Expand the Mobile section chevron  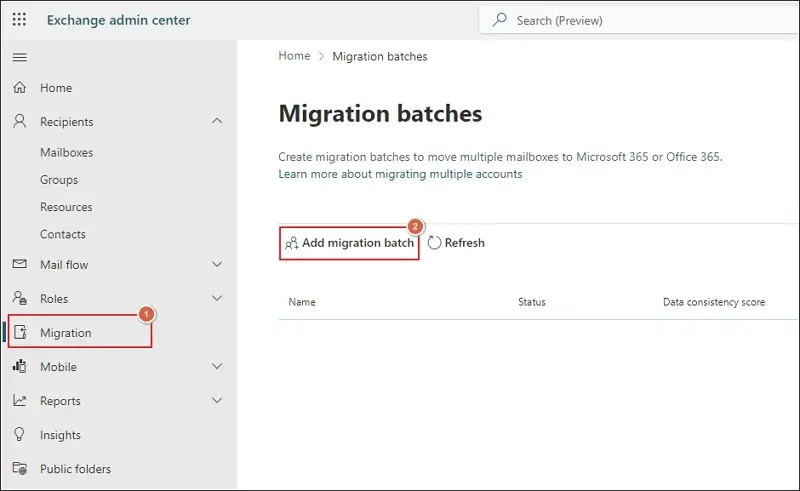(x=217, y=366)
